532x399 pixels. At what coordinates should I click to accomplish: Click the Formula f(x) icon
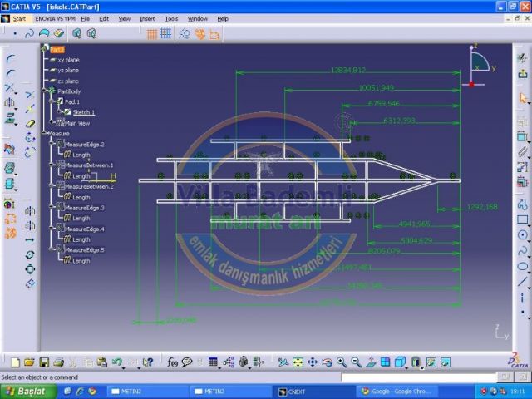[173, 362]
